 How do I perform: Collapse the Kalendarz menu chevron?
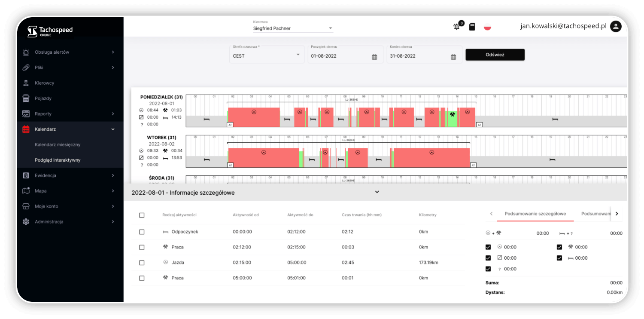tap(113, 129)
